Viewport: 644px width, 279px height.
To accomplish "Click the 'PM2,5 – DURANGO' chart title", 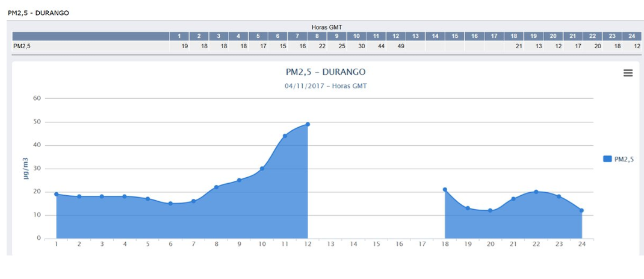I will [x=326, y=72].
